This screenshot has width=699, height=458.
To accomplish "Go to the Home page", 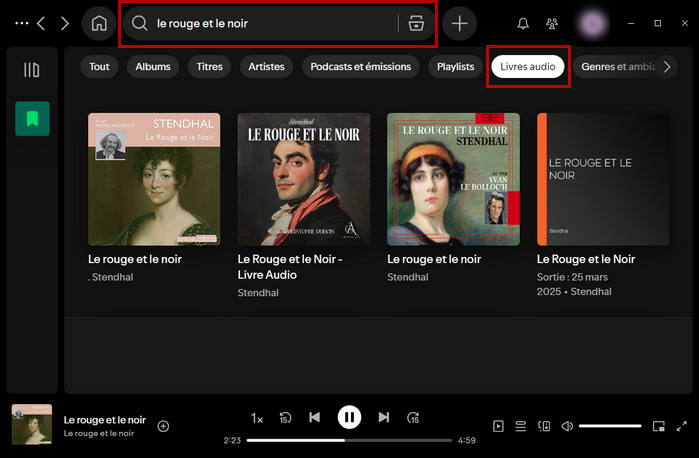I will [x=98, y=23].
